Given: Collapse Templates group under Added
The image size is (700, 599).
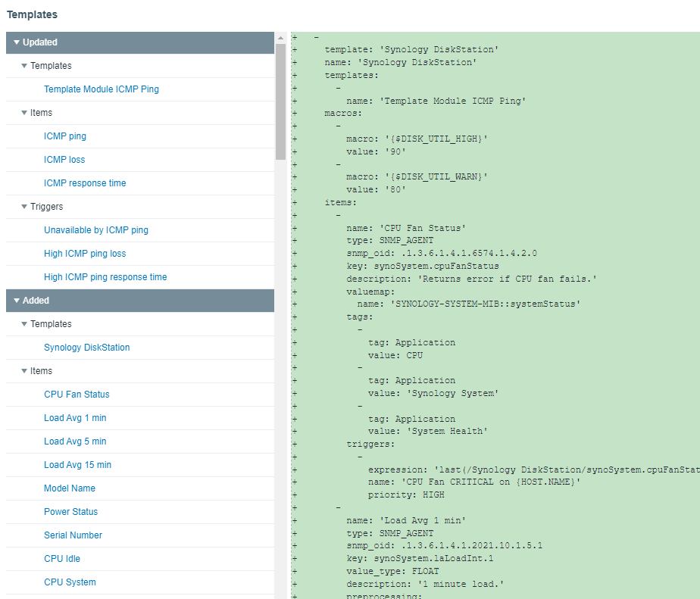Looking at the screenshot, I should pos(24,324).
